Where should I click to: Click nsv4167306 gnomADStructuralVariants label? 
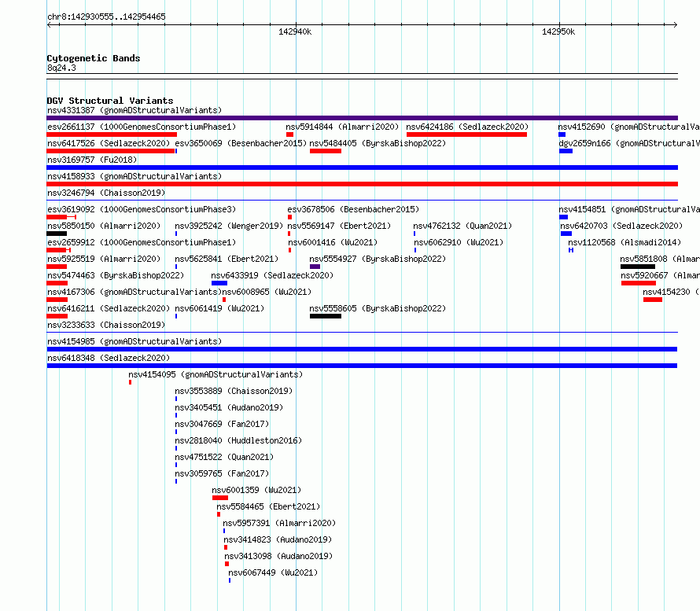[134, 292]
